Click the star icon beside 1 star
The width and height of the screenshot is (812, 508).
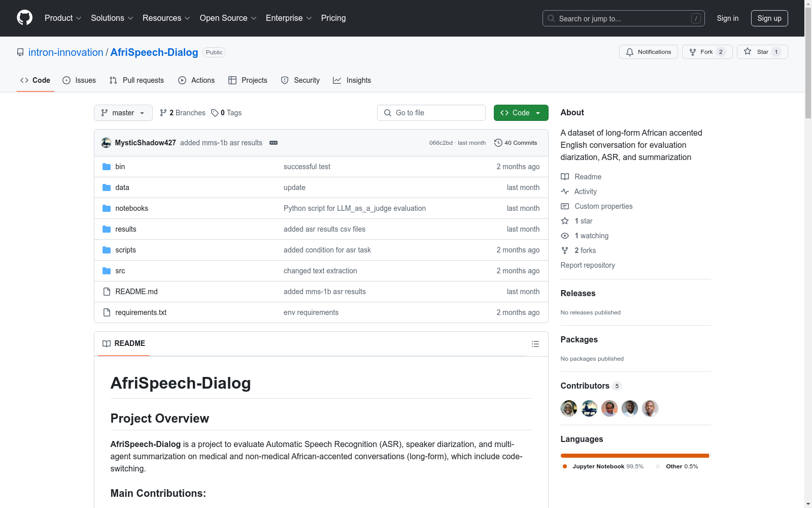[x=565, y=221]
